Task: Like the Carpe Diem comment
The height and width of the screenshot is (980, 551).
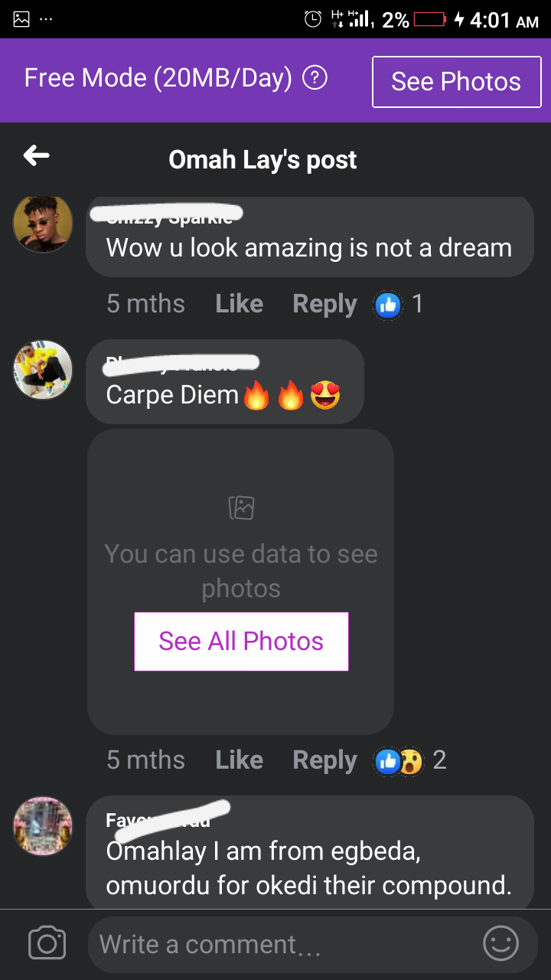Action: 239,760
